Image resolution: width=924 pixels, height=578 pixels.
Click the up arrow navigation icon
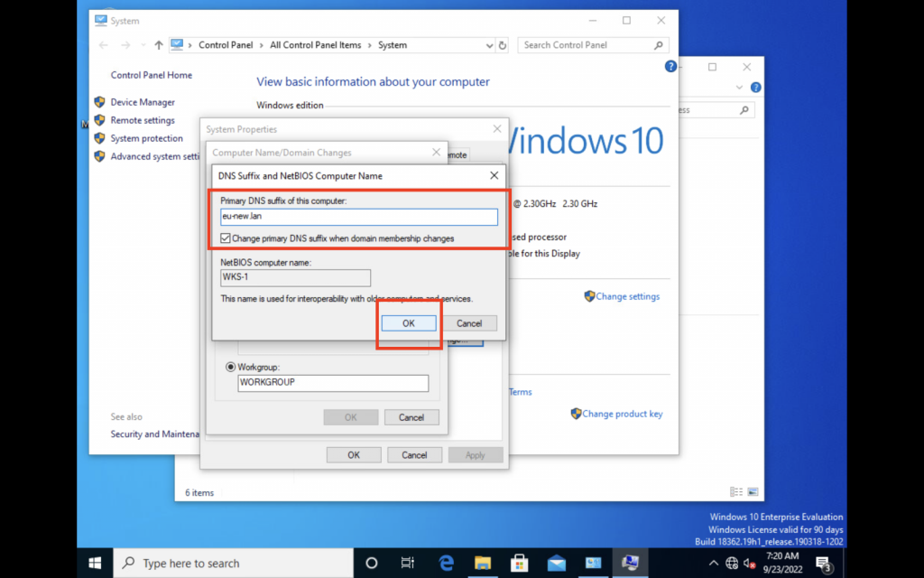[x=159, y=45]
